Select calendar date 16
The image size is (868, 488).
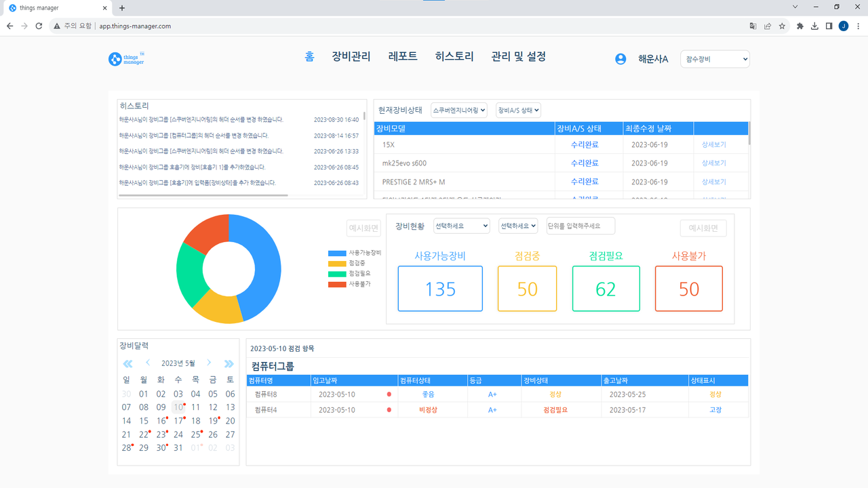click(x=161, y=421)
